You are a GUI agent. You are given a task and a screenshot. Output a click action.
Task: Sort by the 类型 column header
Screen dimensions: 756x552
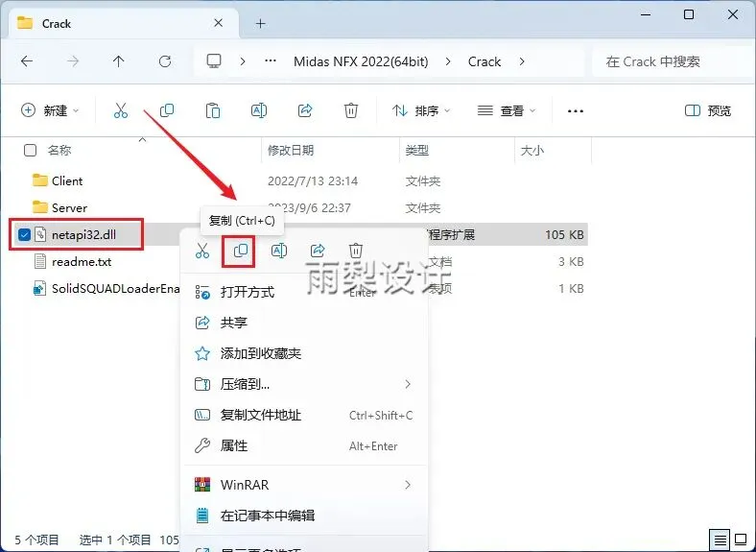(417, 150)
